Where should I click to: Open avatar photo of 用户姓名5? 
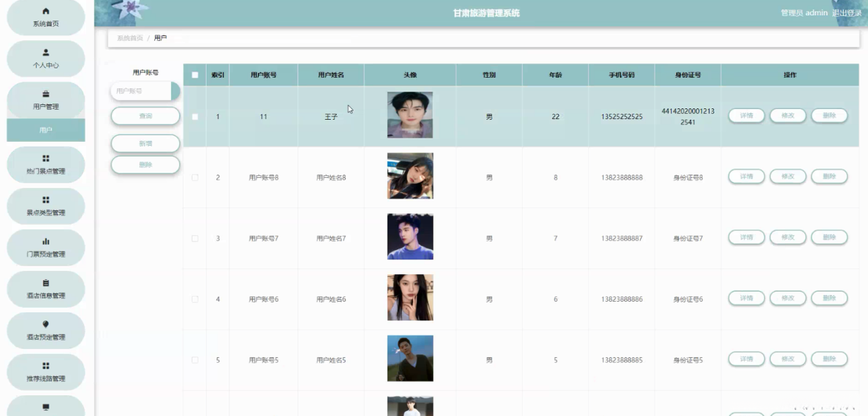click(410, 358)
